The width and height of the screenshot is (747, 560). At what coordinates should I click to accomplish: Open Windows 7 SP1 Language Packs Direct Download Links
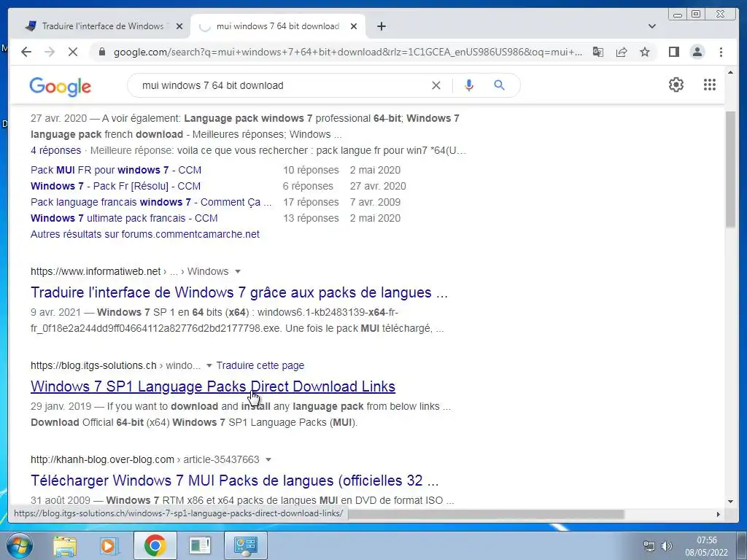[x=213, y=386]
